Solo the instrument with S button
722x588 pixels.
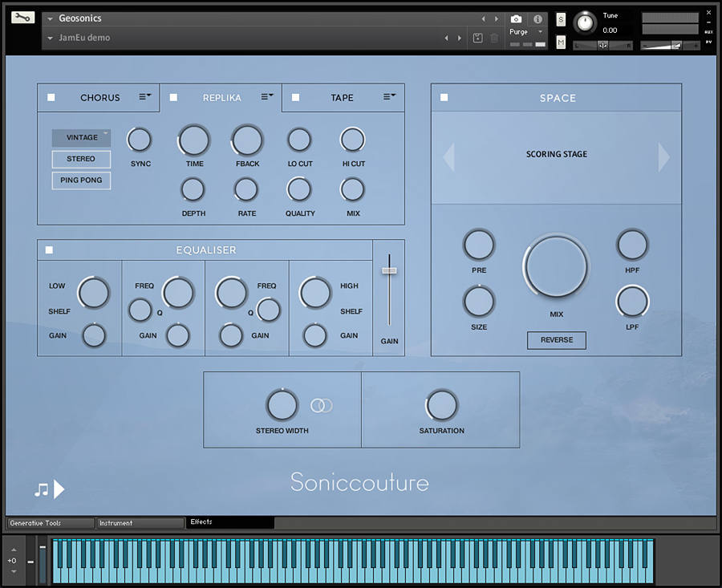point(561,19)
